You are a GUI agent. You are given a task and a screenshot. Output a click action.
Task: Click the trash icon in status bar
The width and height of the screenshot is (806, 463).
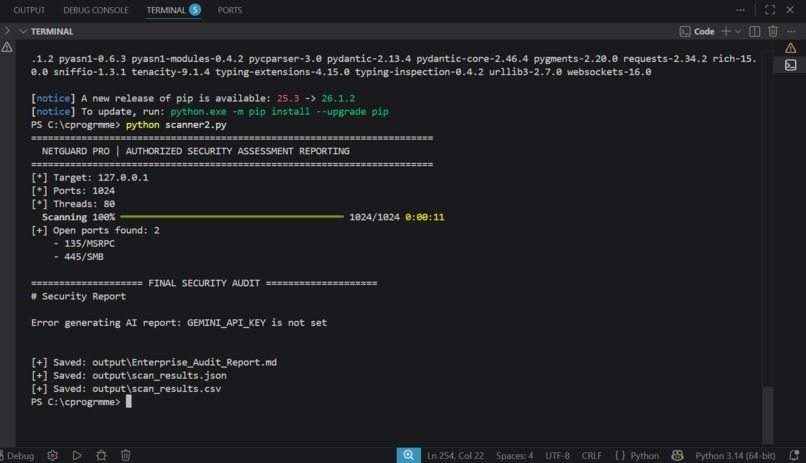(x=125, y=455)
